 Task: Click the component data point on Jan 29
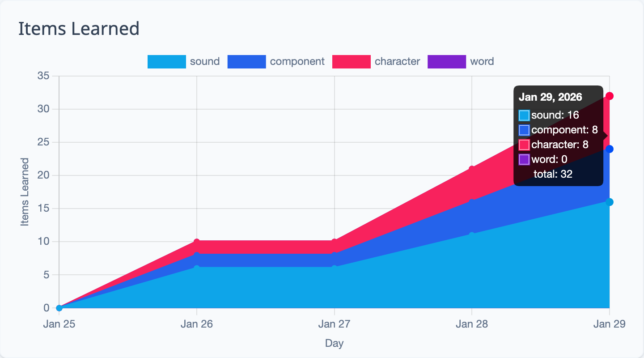tap(609, 149)
